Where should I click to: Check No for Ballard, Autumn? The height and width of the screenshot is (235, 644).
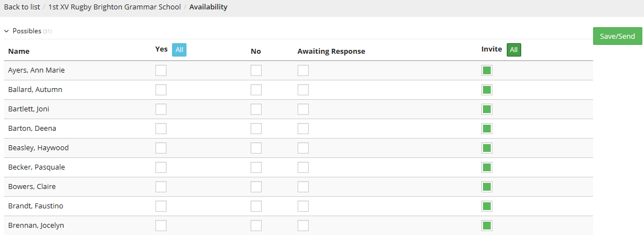pos(256,90)
